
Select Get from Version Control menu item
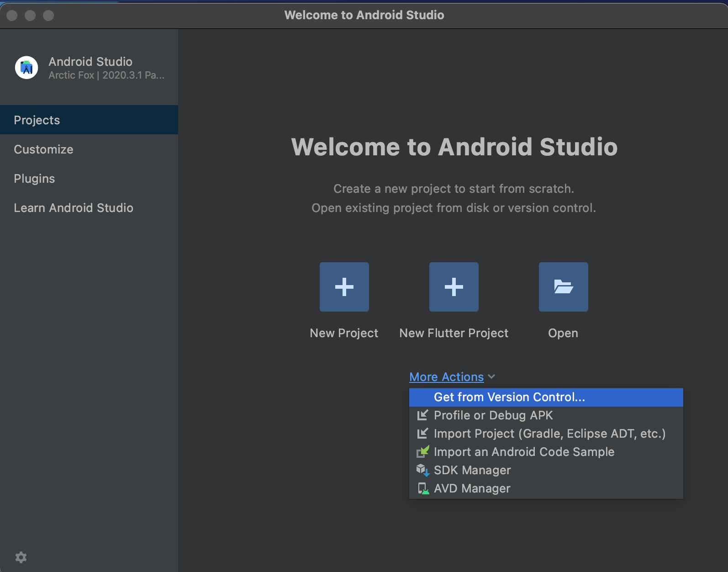[x=509, y=397]
